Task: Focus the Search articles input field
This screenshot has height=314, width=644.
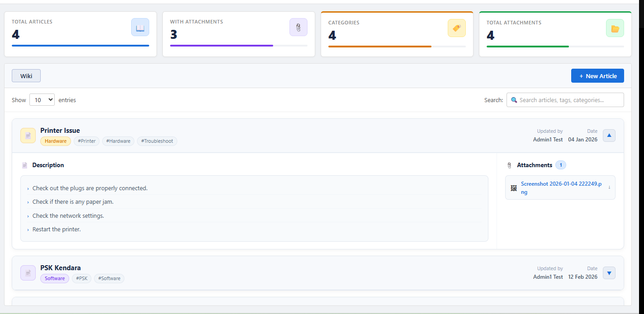Action: point(565,100)
